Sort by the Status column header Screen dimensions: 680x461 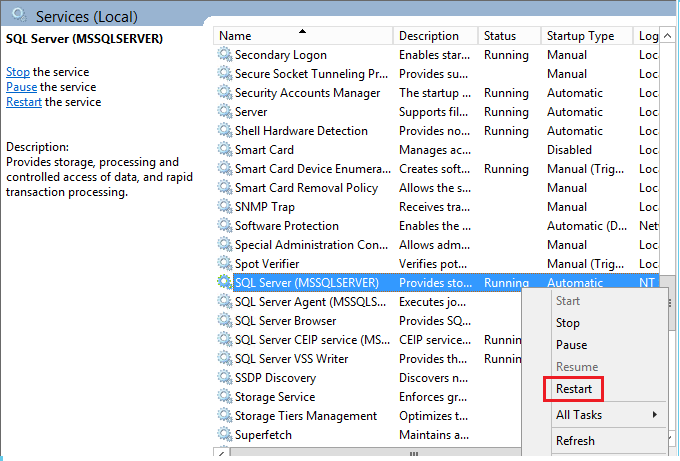pyautogui.click(x=510, y=36)
